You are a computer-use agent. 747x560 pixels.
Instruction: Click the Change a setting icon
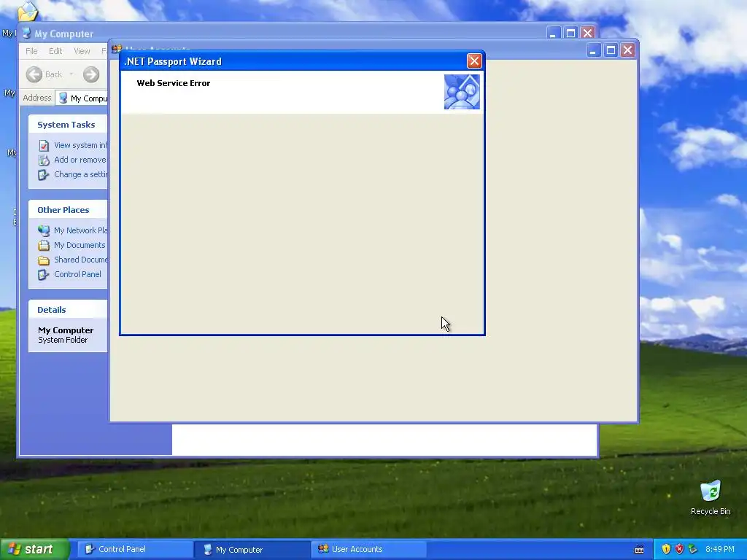[44, 175]
